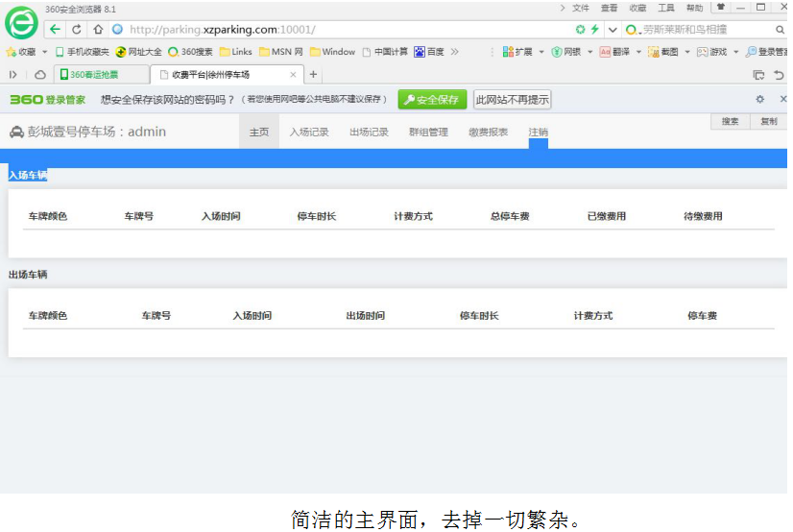
Task: Expand dropdown arrow next to 翻译
Action: [638, 52]
